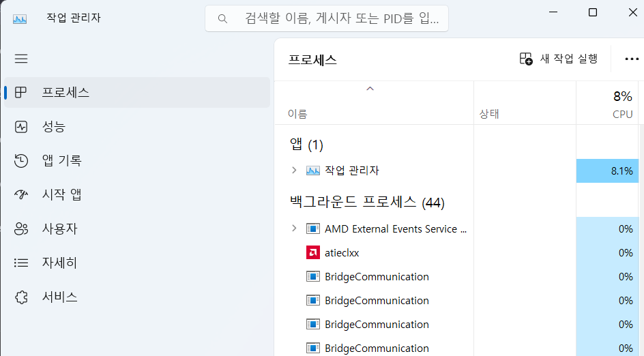Expand the AMD External Events Service row
Screen dimensions: 644x356
click(294, 228)
